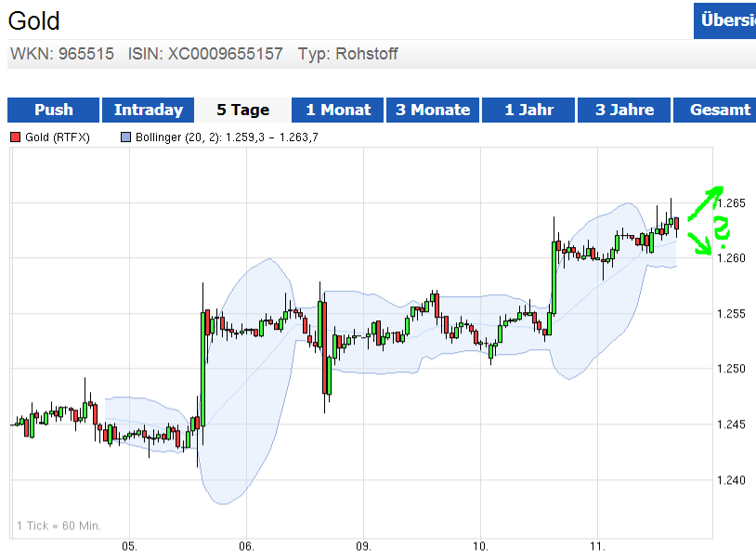Click the 1.265 price axis label

(x=731, y=202)
